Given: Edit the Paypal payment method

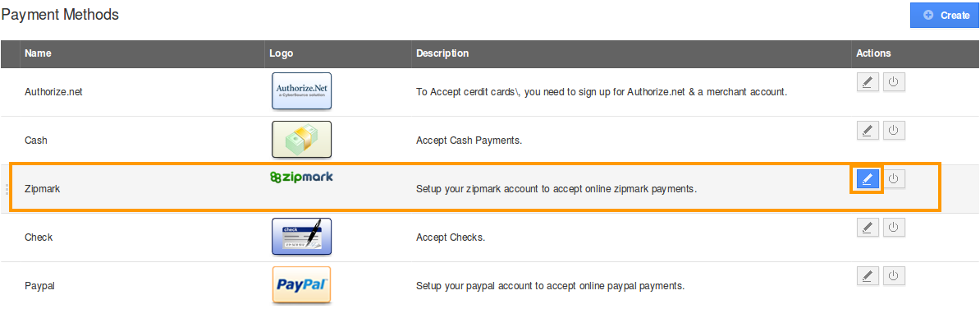Looking at the screenshot, I should (x=868, y=275).
